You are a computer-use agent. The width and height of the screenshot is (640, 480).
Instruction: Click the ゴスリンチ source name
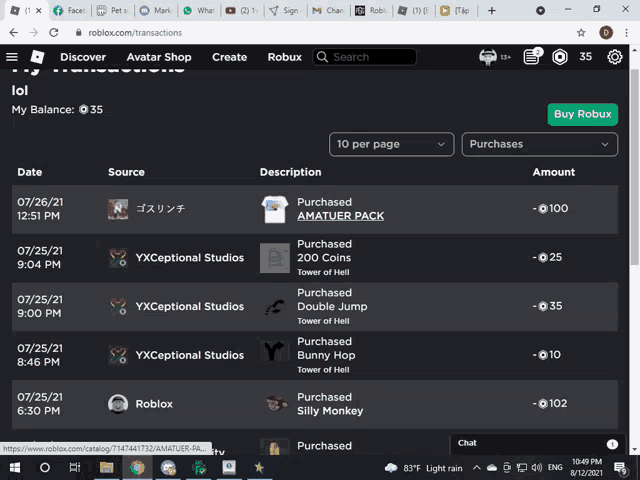pyautogui.click(x=160, y=209)
